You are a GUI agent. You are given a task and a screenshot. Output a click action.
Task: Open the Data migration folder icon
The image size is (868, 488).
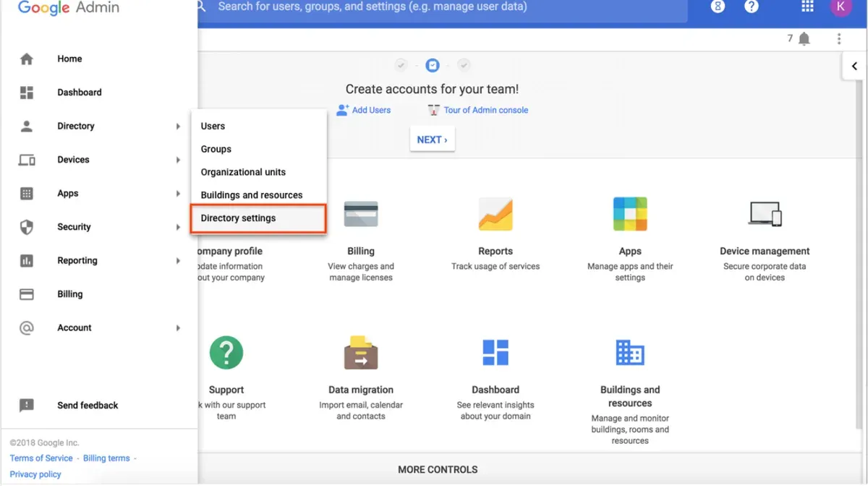(361, 353)
